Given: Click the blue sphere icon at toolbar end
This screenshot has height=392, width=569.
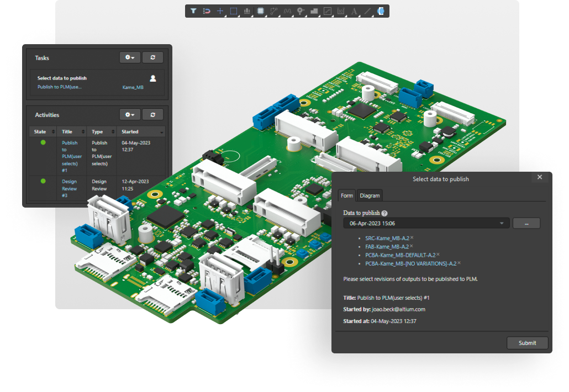Looking at the screenshot, I should [381, 11].
